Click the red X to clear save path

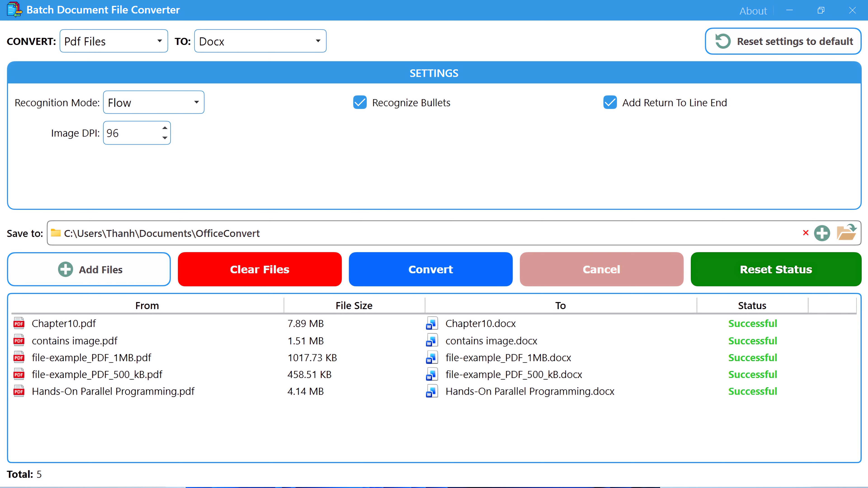[806, 233]
